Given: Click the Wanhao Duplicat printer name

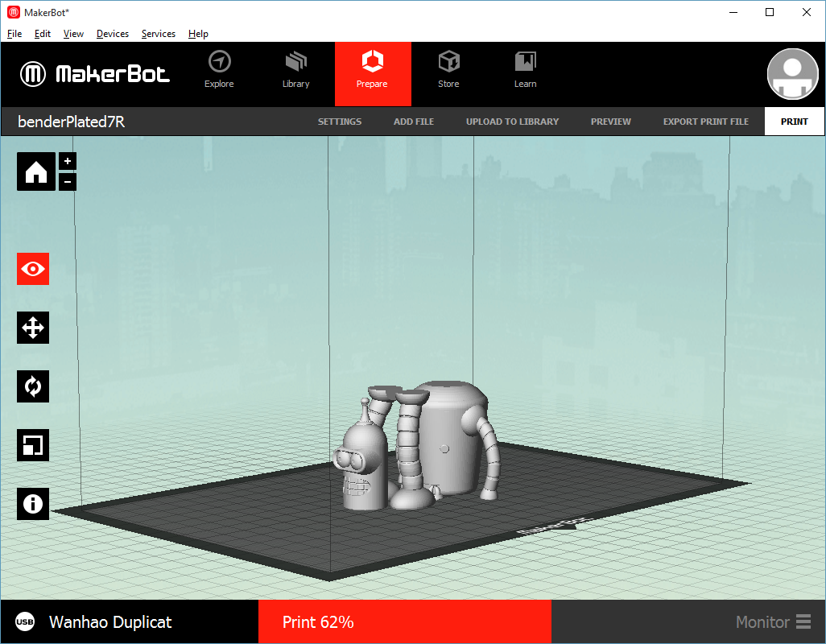Looking at the screenshot, I should tap(110, 622).
